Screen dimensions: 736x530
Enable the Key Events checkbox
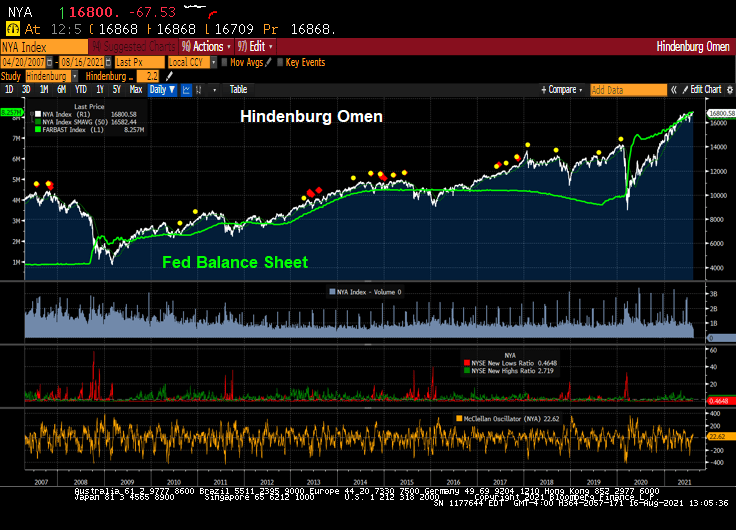pos(281,62)
